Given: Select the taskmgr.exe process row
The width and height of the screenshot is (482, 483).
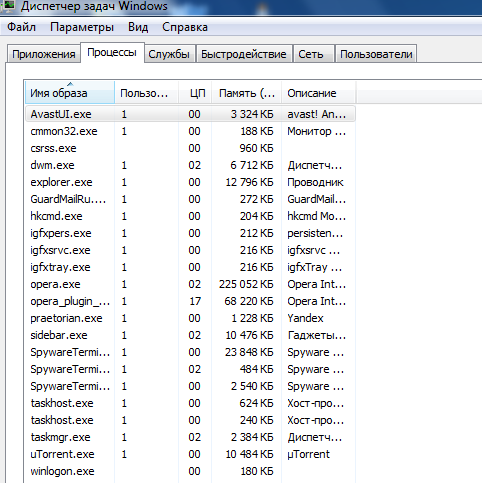Looking at the screenshot, I should pos(190,437).
